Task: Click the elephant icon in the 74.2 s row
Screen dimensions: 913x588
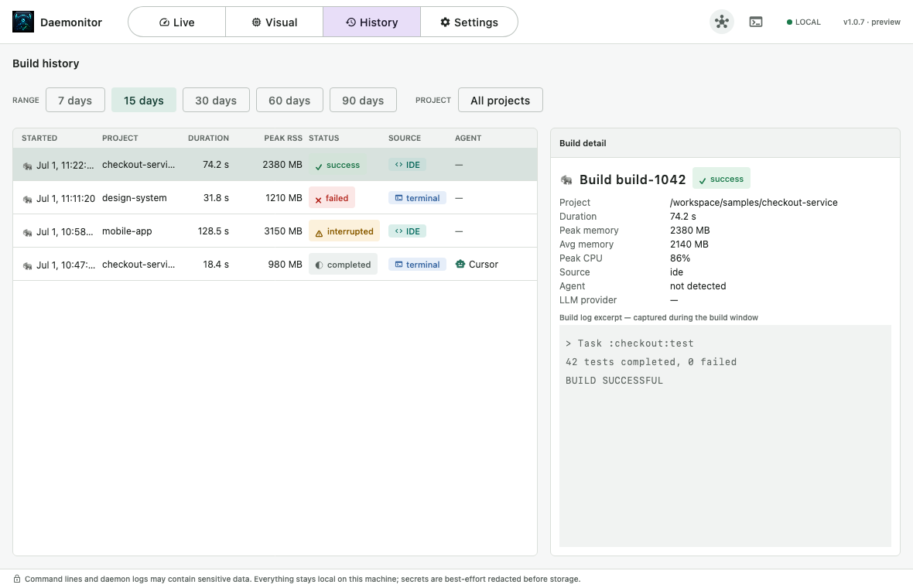Action: pos(27,166)
